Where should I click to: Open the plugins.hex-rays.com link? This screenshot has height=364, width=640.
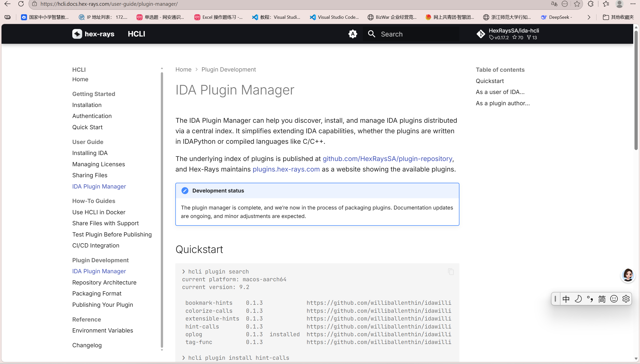tap(286, 169)
